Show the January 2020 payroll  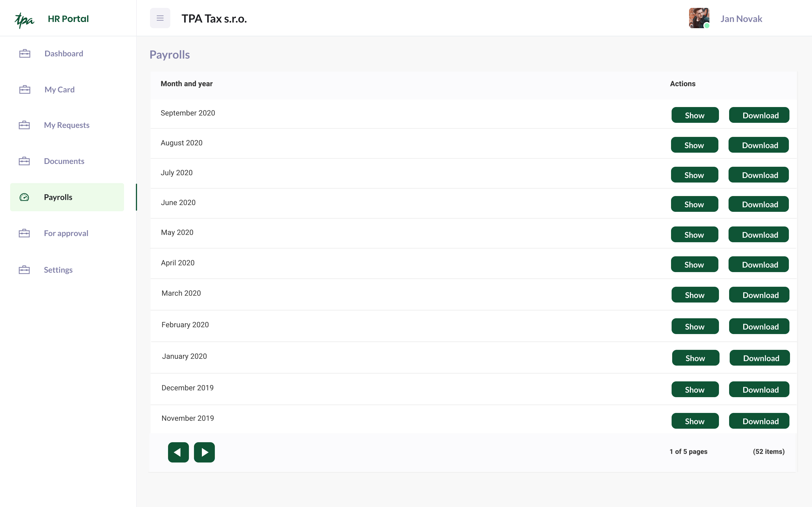point(696,358)
